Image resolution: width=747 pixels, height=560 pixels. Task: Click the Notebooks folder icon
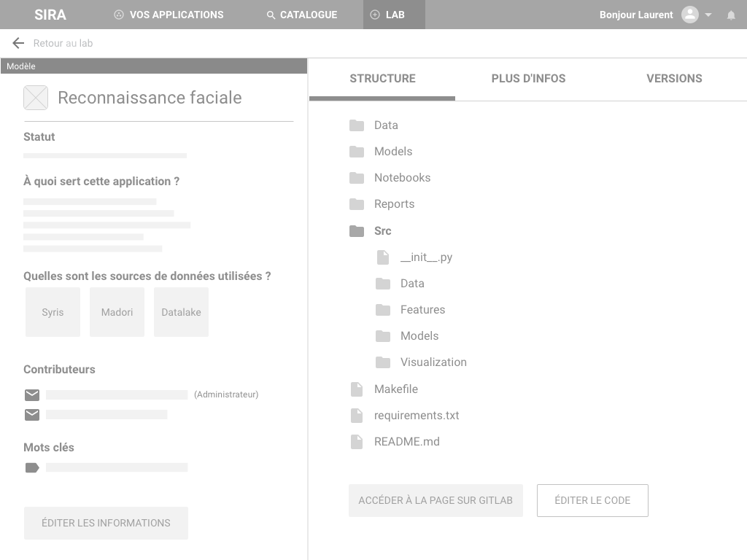click(356, 178)
